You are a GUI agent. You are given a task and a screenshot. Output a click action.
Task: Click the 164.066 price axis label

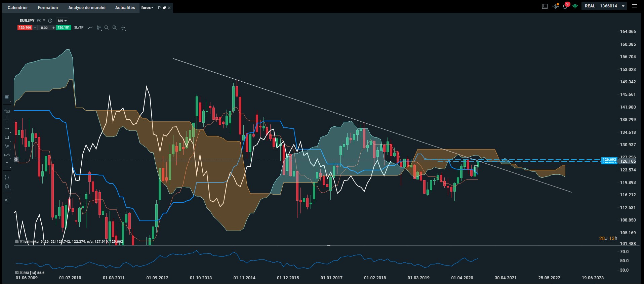tap(628, 32)
